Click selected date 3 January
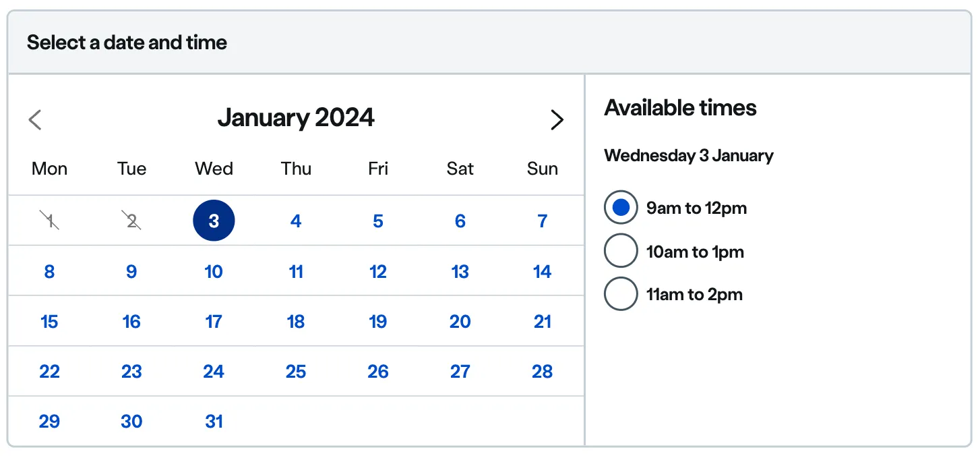Image resolution: width=980 pixels, height=456 pixels. pos(214,221)
